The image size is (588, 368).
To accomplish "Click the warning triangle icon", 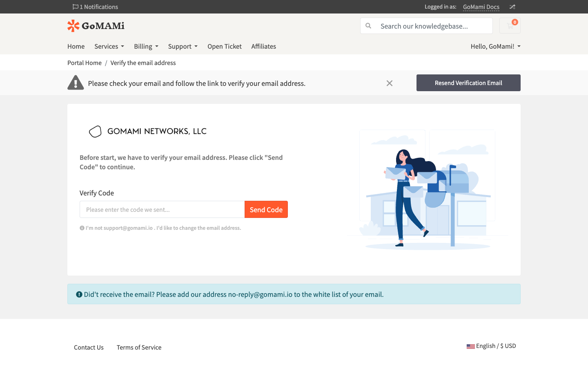I will coord(76,83).
